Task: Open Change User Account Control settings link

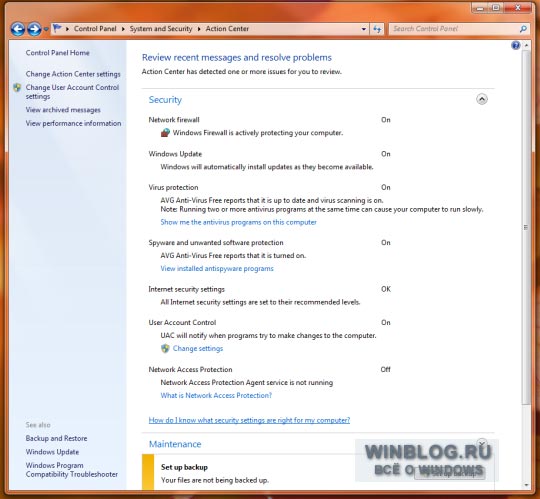Action: point(72,92)
